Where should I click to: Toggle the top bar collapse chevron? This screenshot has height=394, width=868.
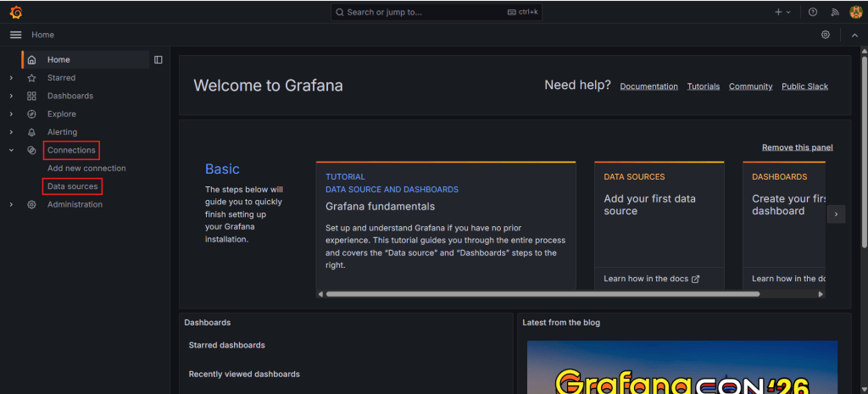click(854, 35)
